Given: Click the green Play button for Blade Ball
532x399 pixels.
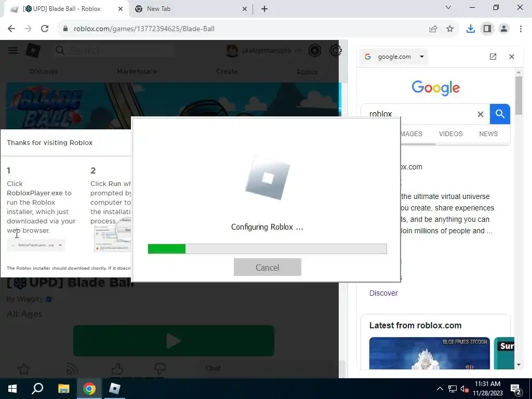Looking at the screenshot, I should click(174, 341).
